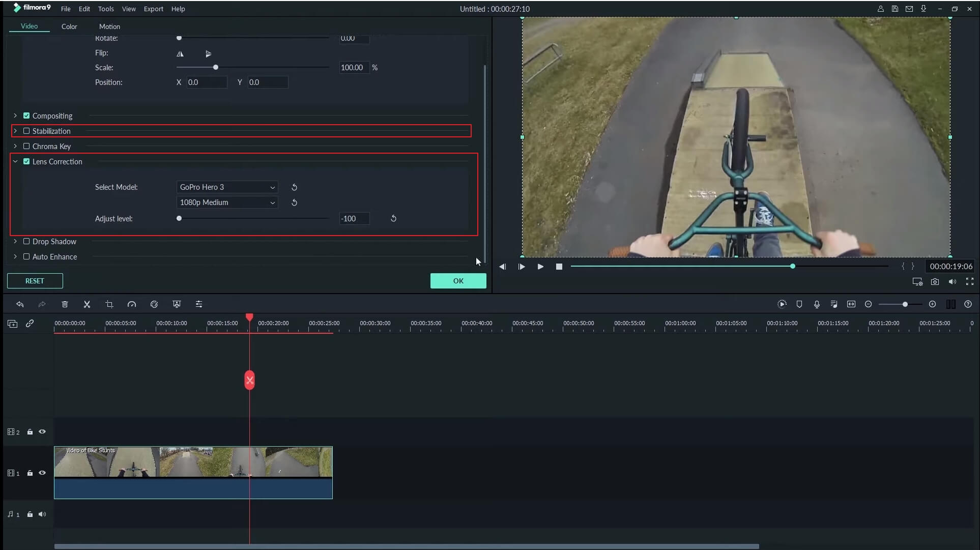Click the split scissors icon in toolbar
This screenshot has height=550, width=980.
coord(87,304)
